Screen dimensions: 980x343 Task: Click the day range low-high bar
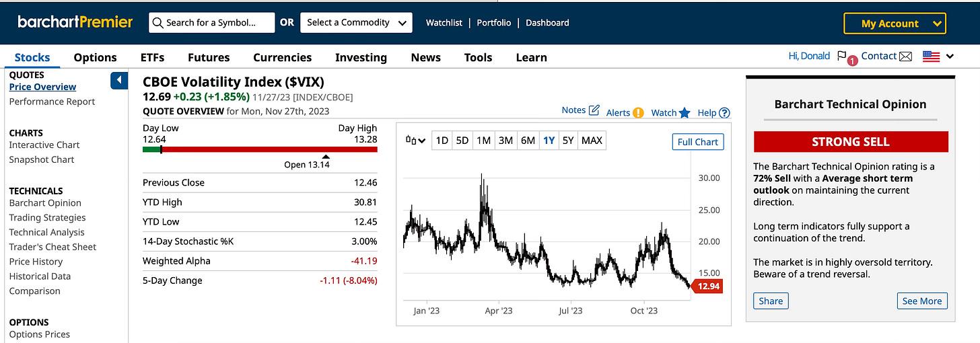tap(260, 149)
